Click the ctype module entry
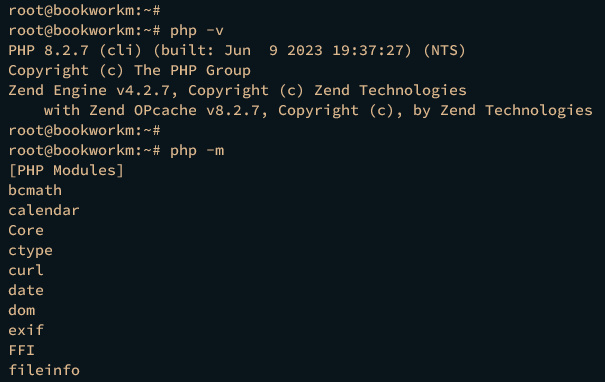Image resolution: width=605 pixels, height=382 pixels. click(x=30, y=251)
